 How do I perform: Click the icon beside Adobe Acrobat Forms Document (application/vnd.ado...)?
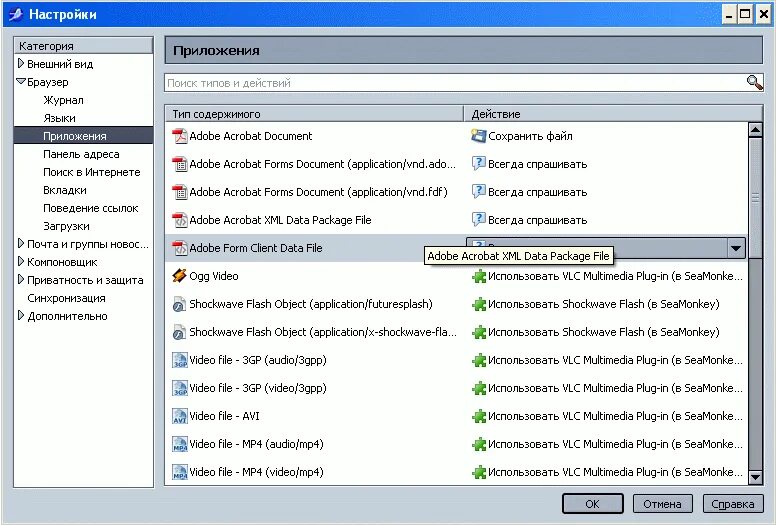point(179,164)
